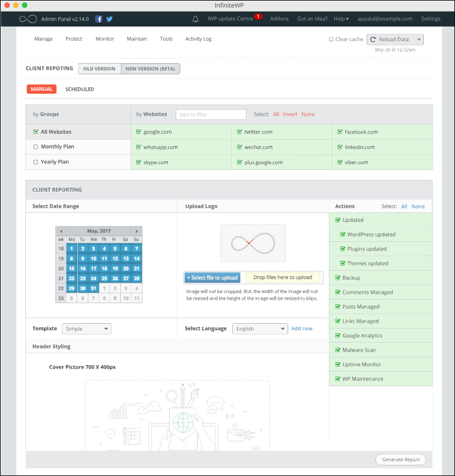Open the Facebook page icon
Image resolution: width=455 pixels, height=476 pixels.
(x=98, y=19)
